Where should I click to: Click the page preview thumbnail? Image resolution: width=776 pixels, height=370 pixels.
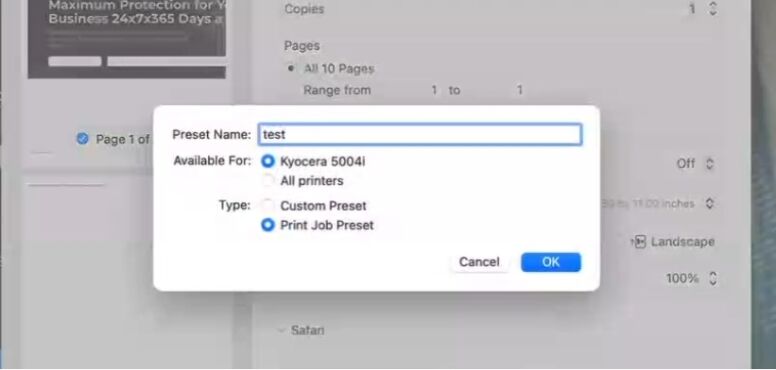pyautogui.click(x=127, y=39)
